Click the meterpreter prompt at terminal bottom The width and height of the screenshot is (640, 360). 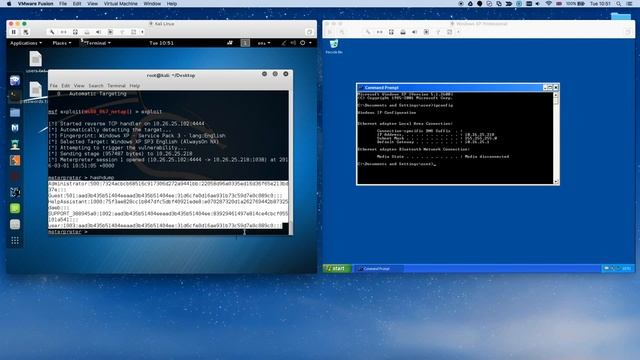pos(68,232)
